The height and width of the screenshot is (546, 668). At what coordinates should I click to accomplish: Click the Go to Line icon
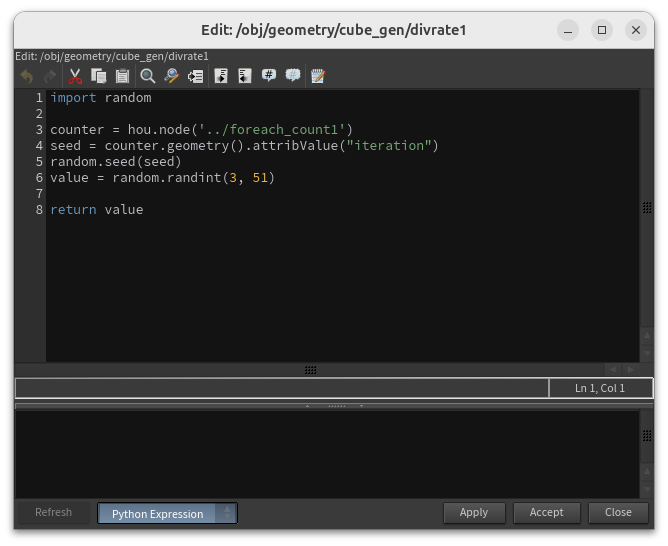pos(196,76)
